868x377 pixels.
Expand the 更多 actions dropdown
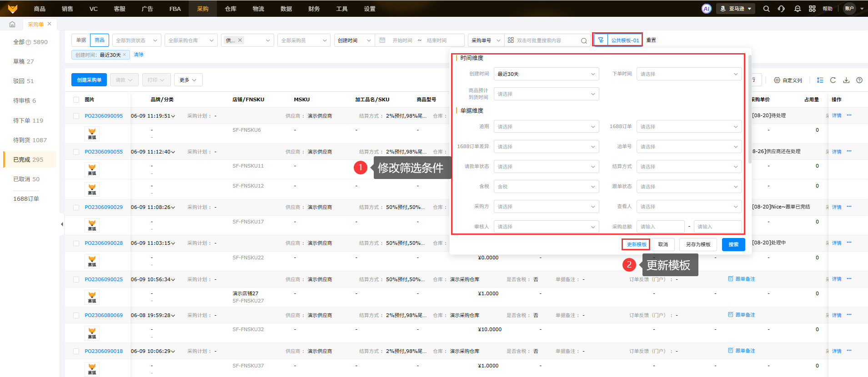(188, 80)
